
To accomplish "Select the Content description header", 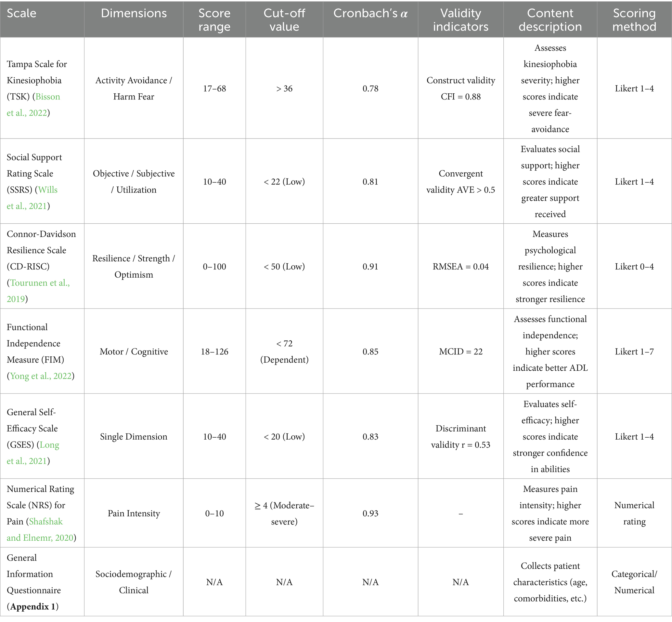I will (x=550, y=19).
